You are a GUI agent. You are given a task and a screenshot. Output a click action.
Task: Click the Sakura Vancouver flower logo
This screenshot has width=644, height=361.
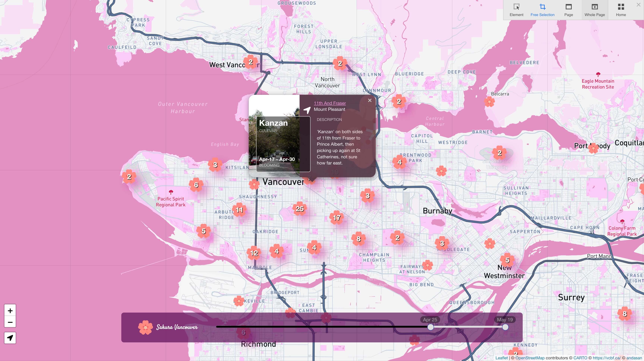click(x=145, y=327)
